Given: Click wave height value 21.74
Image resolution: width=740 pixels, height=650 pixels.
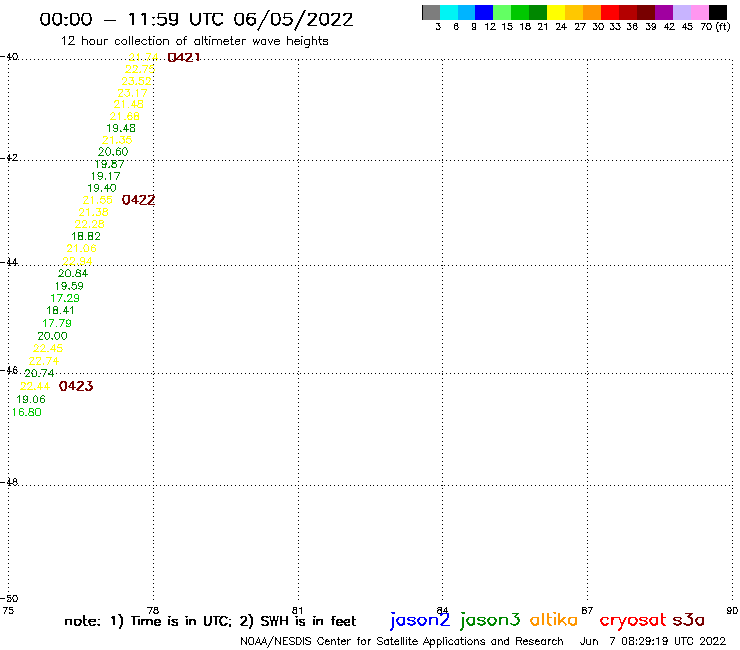Looking at the screenshot, I should (x=143, y=57).
